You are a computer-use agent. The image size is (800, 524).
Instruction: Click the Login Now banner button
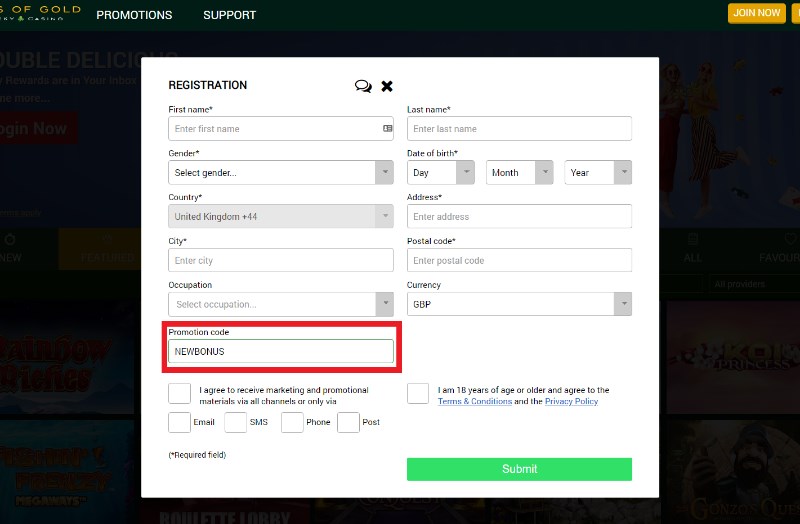pyautogui.click(x=39, y=129)
